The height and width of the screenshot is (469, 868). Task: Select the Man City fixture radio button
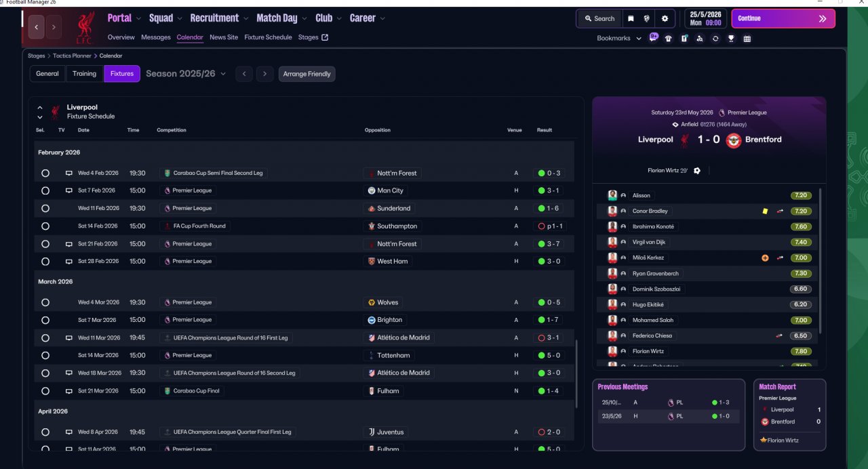click(x=45, y=190)
